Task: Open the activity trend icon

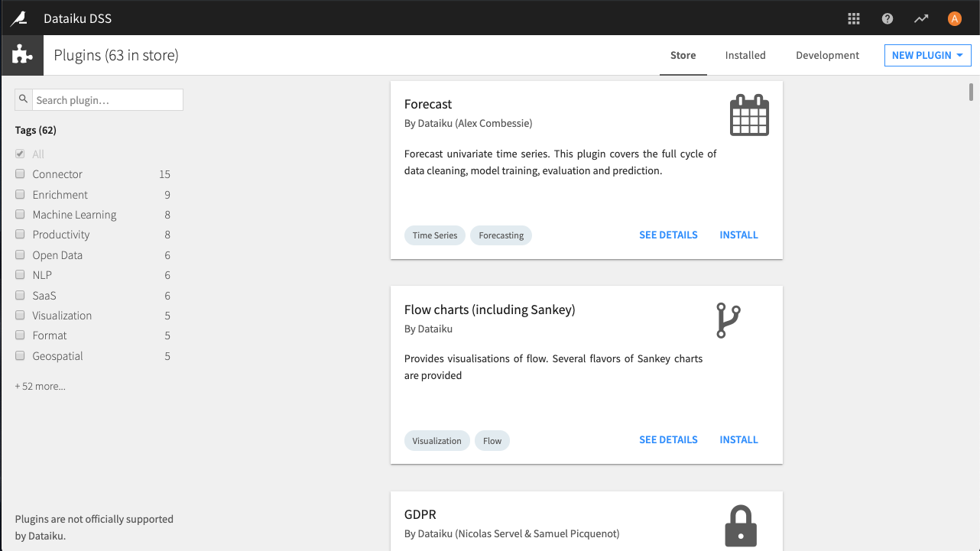Action: coord(921,18)
